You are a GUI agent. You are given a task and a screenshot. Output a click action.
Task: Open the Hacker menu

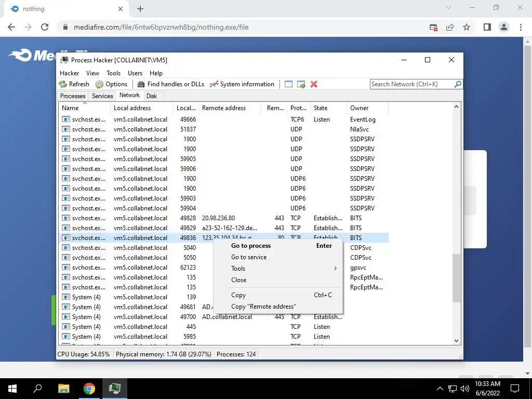click(x=69, y=73)
